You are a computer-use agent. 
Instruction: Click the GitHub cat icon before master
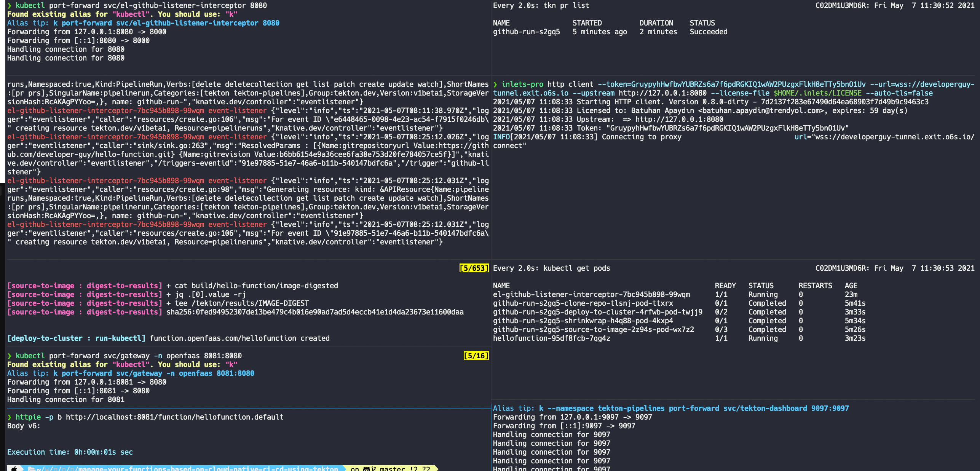click(x=367, y=469)
